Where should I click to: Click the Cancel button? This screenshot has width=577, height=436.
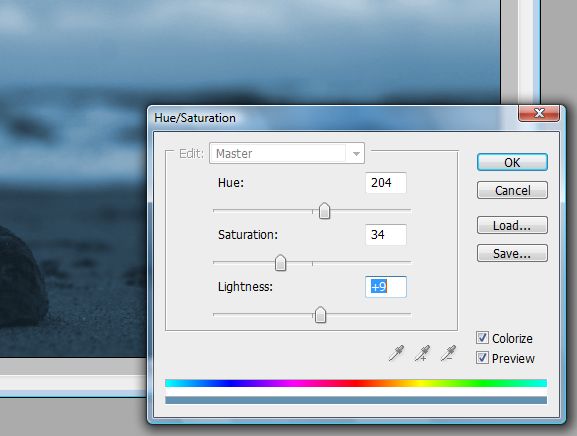(x=512, y=190)
